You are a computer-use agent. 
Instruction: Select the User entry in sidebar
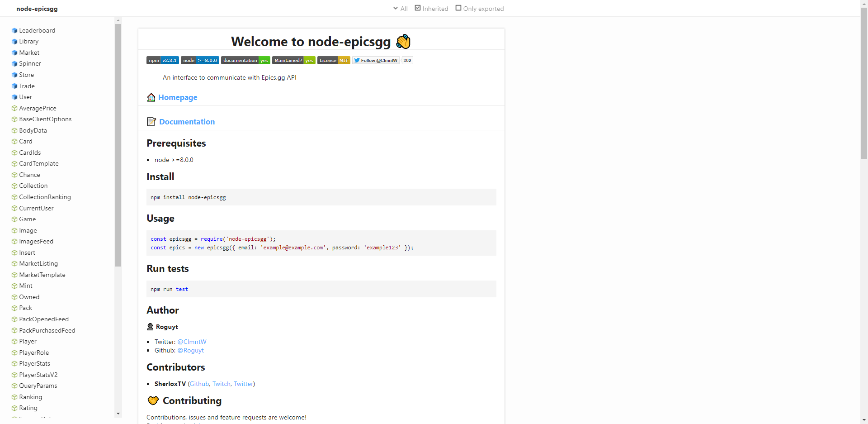pos(25,97)
